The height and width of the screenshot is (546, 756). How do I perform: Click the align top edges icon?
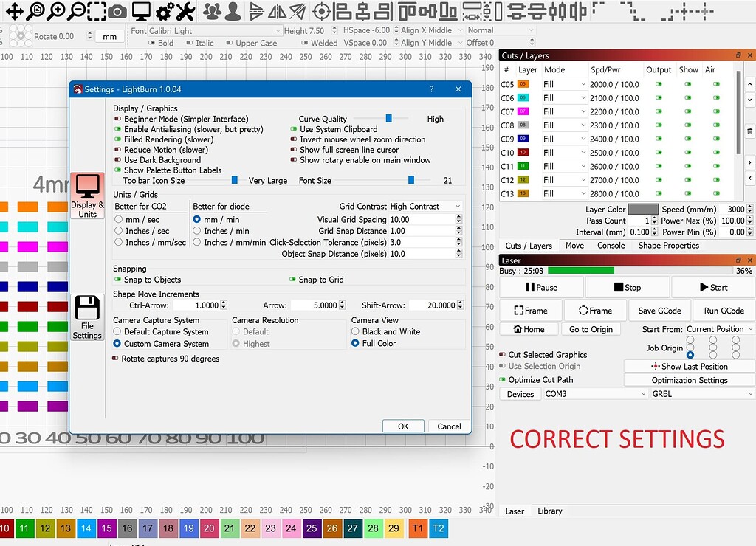pyautogui.click(x=408, y=11)
